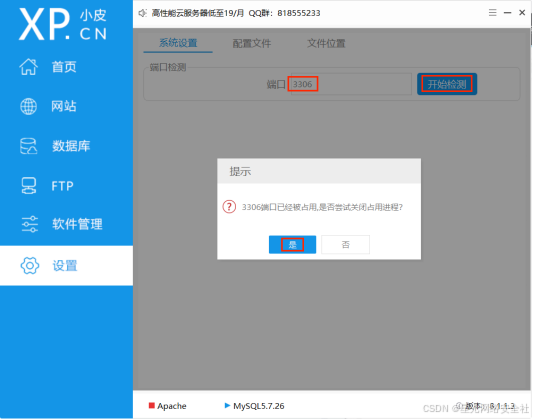Click the blue MySQL running indicator

[x=227, y=405]
